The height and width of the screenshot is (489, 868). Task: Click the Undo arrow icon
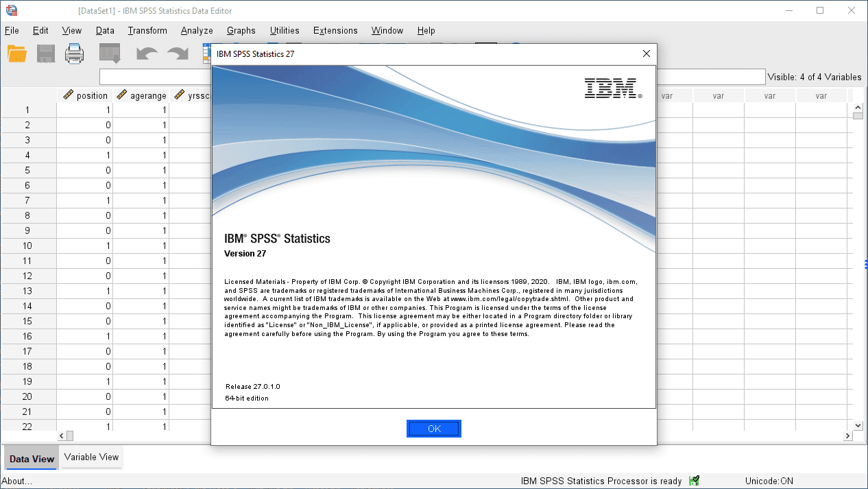tap(146, 53)
